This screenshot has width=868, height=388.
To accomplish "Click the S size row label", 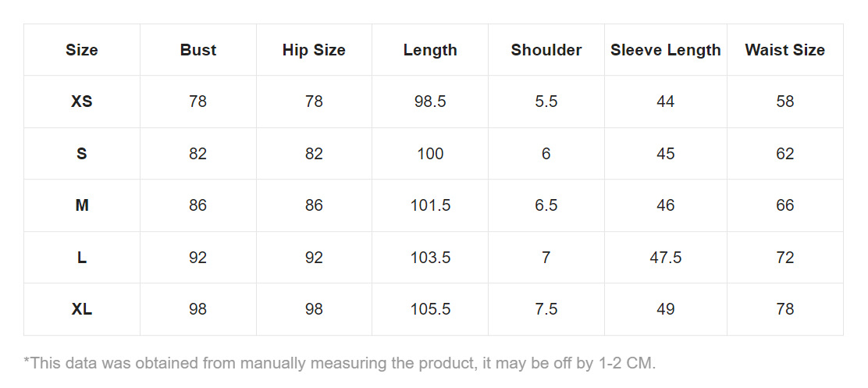I will point(82,154).
